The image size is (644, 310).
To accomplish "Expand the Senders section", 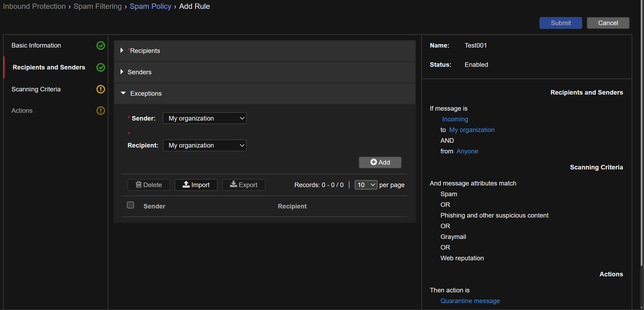I will coord(265,72).
